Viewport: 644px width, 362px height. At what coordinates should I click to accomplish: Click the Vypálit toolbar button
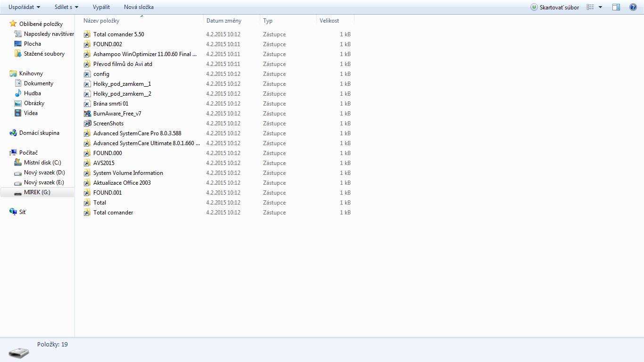(101, 7)
